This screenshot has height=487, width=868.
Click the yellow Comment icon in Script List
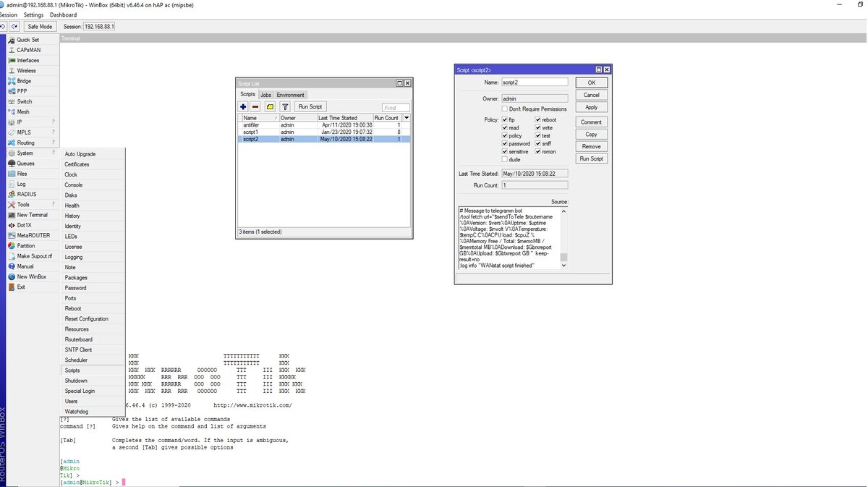270,106
